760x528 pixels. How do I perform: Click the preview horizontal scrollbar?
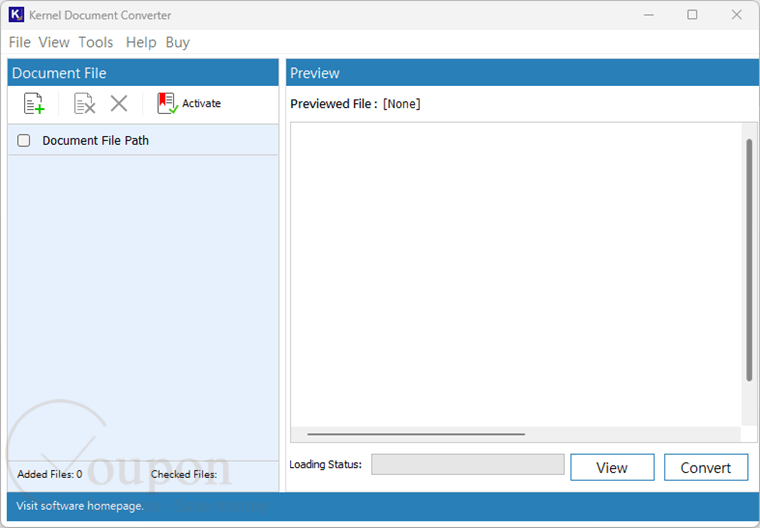[x=416, y=434]
